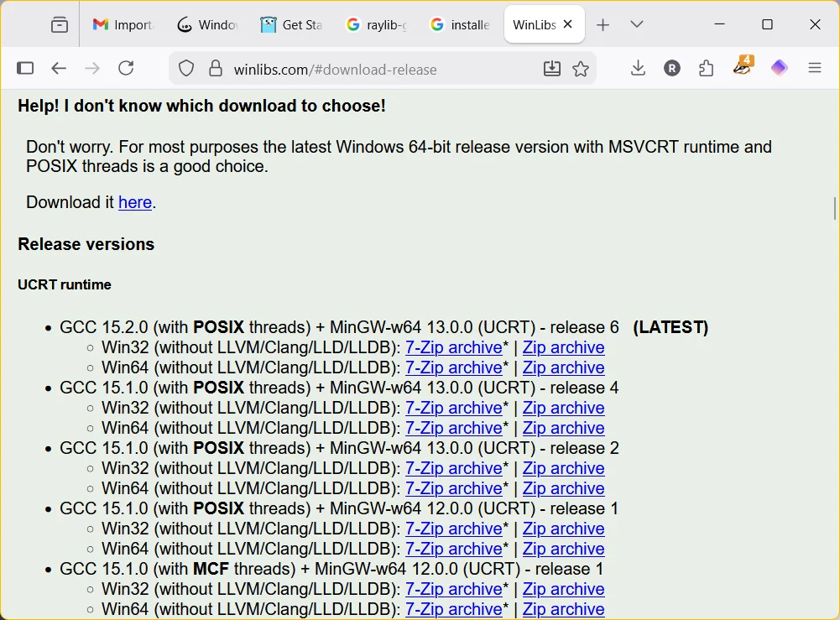Download the Win64 Zip archive for GCC 15.2.0
Screen dimensions: 840x620
click(x=563, y=367)
